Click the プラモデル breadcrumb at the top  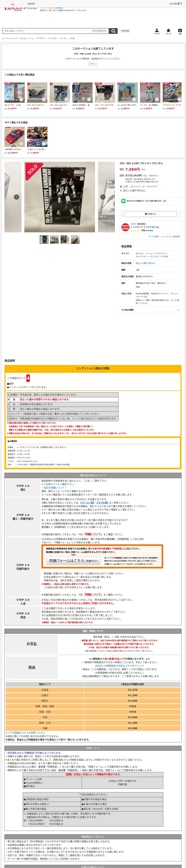coord(41,38)
